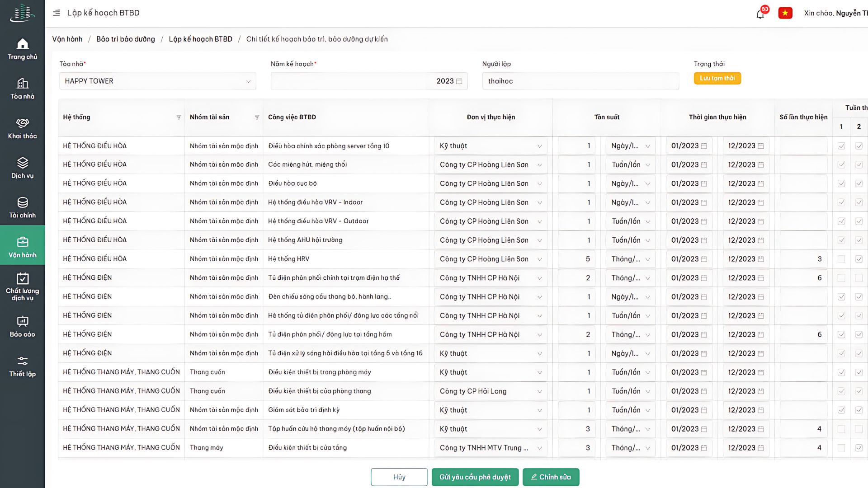
Task: Toggle week 1 checkbox for server tầng 10 row
Action: pyautogui.click(x=841, y=146)
